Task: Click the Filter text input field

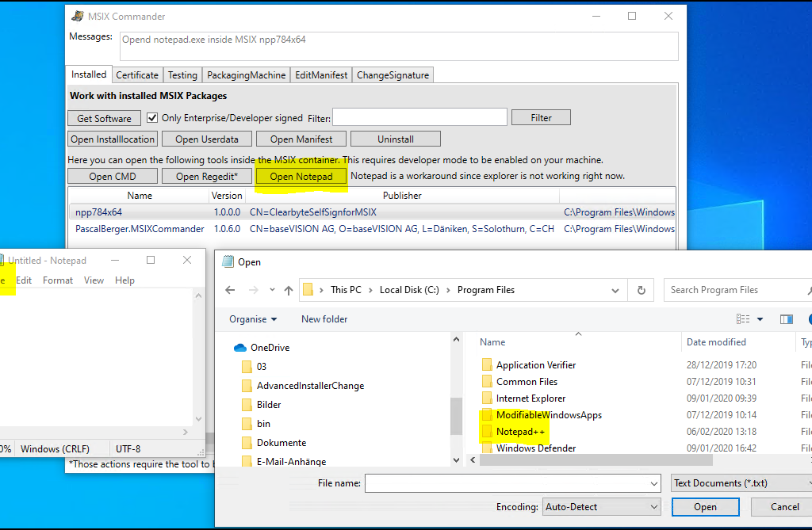Action: (419, 117)
